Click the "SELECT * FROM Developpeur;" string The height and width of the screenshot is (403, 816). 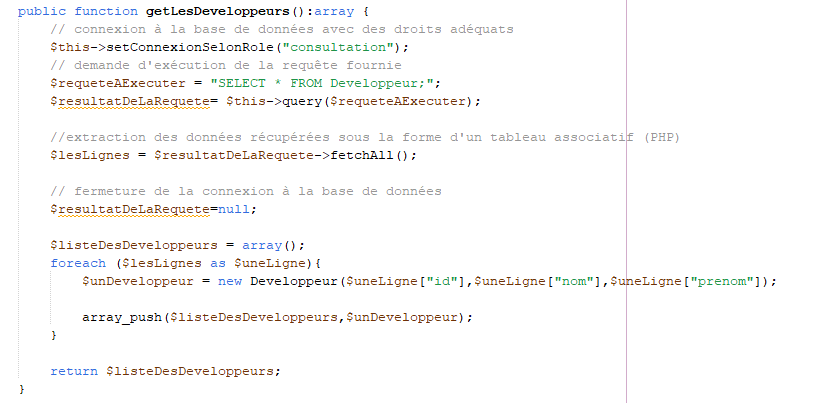tap(325, 83)
